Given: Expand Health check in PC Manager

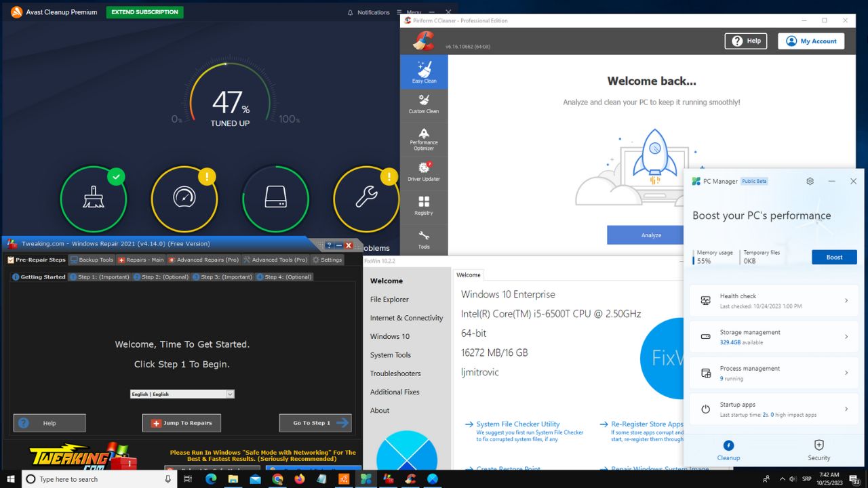Looking at the screenshot, I should click(774, 300).
